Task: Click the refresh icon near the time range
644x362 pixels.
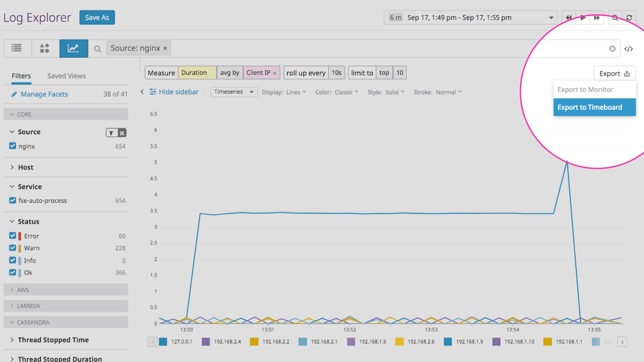Action: 630,17
